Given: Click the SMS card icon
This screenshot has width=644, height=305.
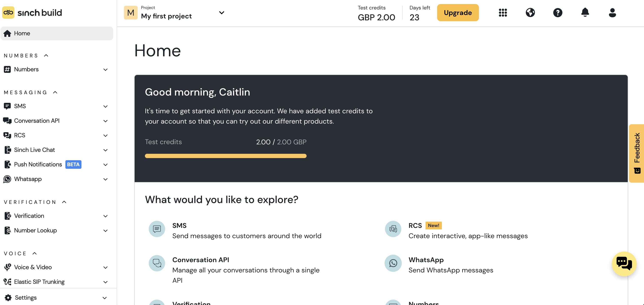Looking at the screenshot, I should (157, 229).
